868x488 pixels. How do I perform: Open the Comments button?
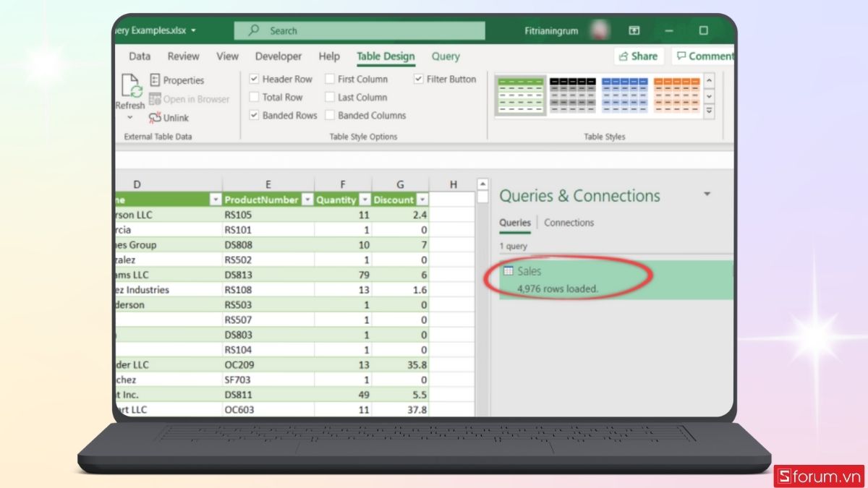704,56
